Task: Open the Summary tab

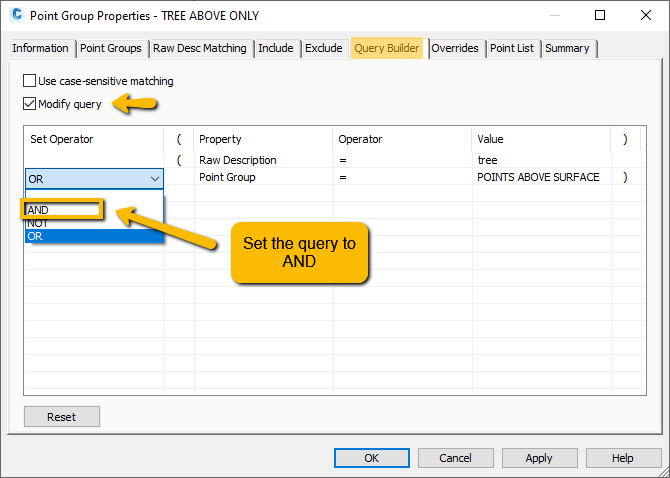Action: 567,48
